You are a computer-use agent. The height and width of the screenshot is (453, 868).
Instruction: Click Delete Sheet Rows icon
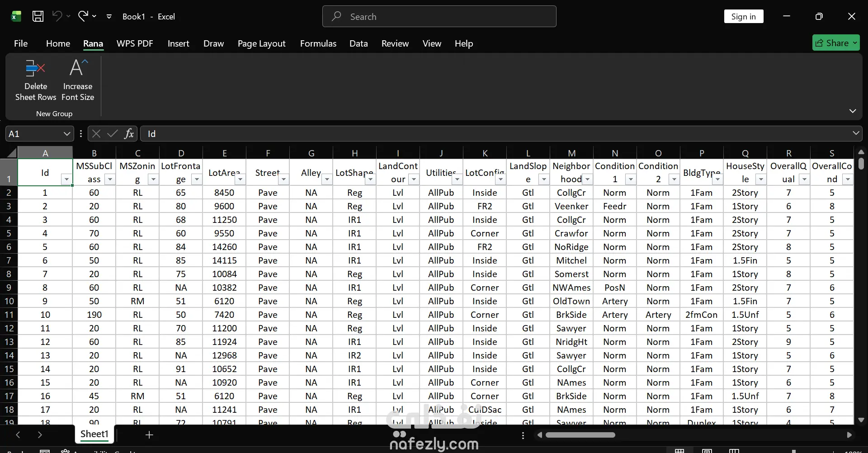point(35,69)
